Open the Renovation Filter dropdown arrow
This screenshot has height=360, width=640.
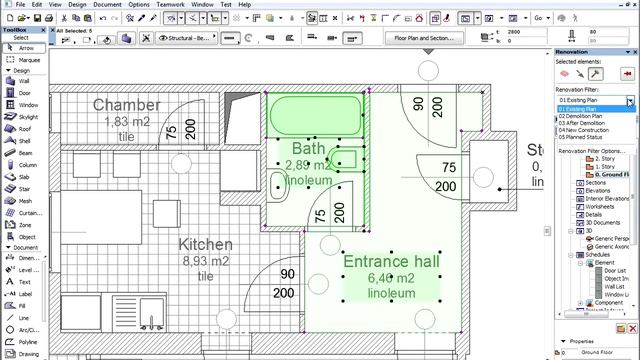pyautogui.click(x=631, y=100)
